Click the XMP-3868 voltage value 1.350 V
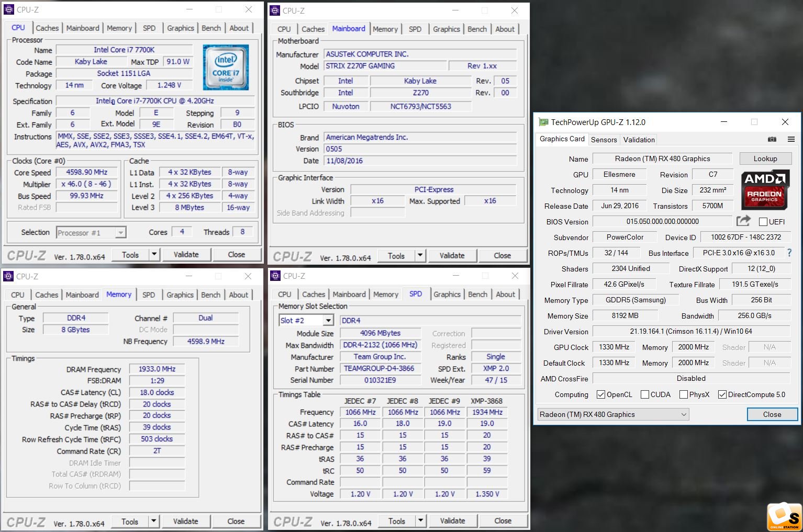 [487, 494]
